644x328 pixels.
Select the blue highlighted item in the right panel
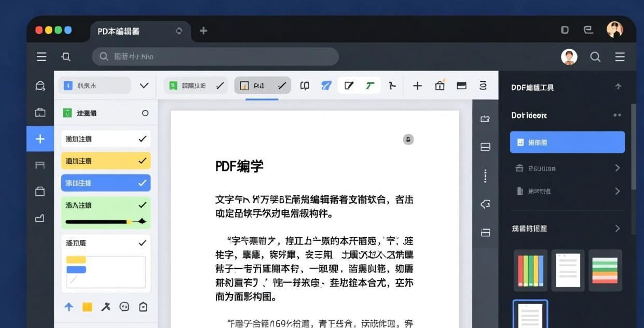tap(567, 142)
